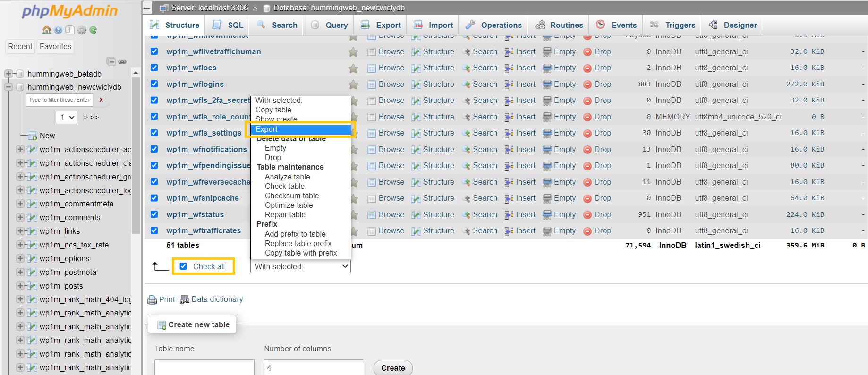Viewport: 868px width, 375px height.
Task: Open phpMyAdmin home icon
Action: (x=47, y=30)
